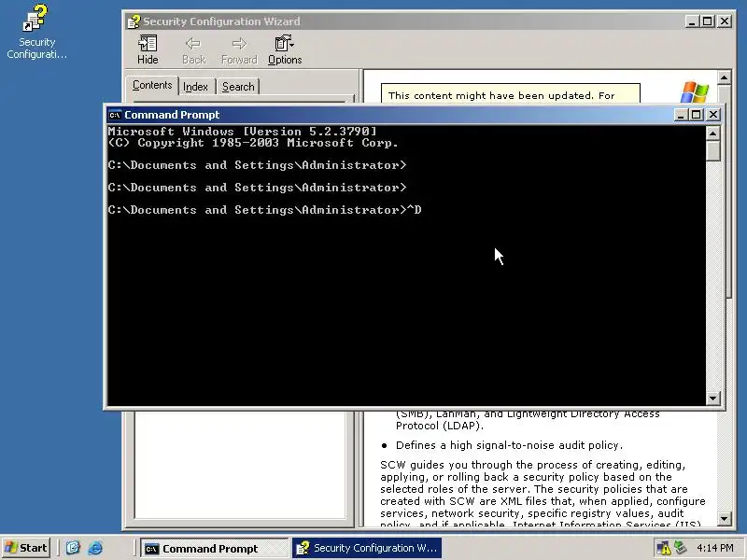Minimize the Security Configuration Wizard window
Viewport: 747px width, 560px height.
tap(691, 21)
